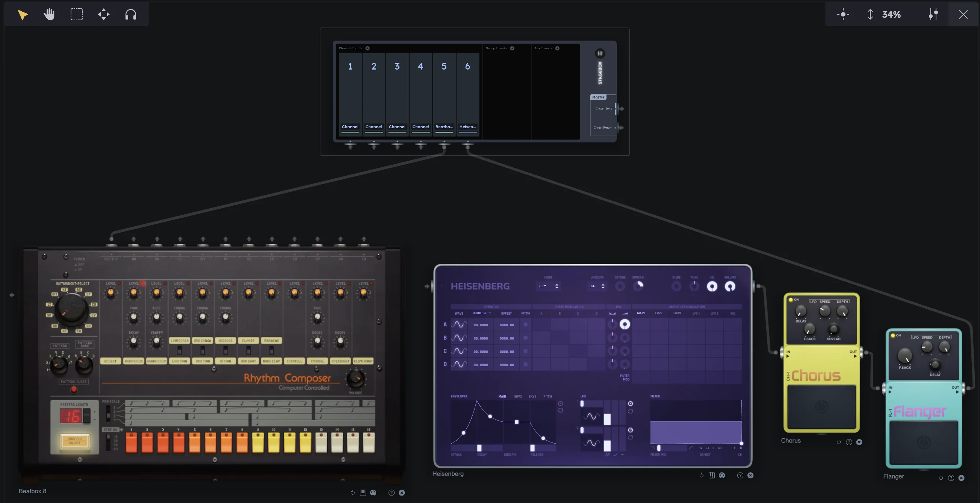Open the Unisono OFF dropdown
The width and height of the screenshot is (980, 503).
597,286
